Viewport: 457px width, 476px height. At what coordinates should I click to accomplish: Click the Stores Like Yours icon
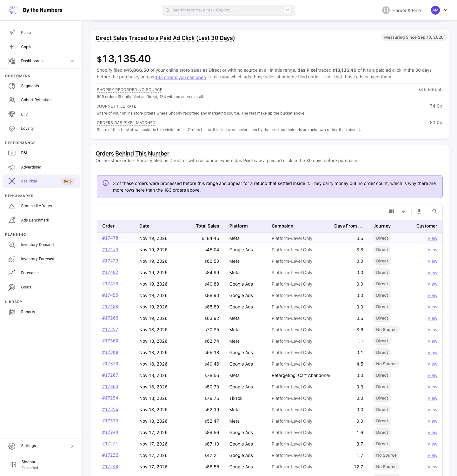(12, 206)
